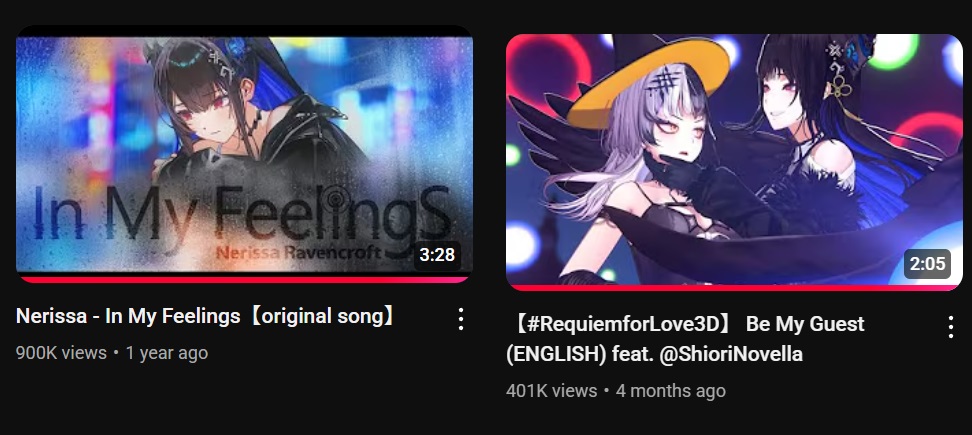Click the '401K views' text
Image resolution: width=972 pixels, height=435 pixels.
552,391
